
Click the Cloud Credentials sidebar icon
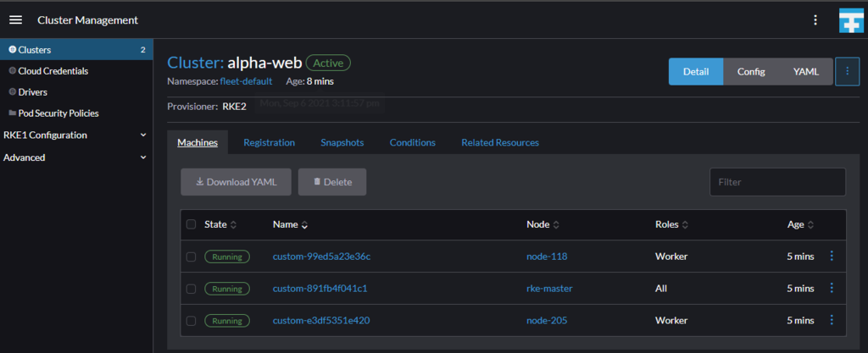(x=12, y=71)
